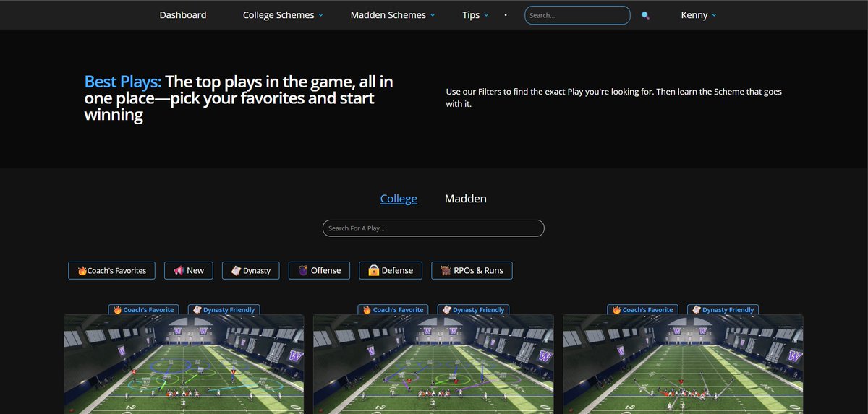This screenshot has width=868, height=414.
Task: Click Coach's Favorite tag on third card
Action: pos(642,309)
